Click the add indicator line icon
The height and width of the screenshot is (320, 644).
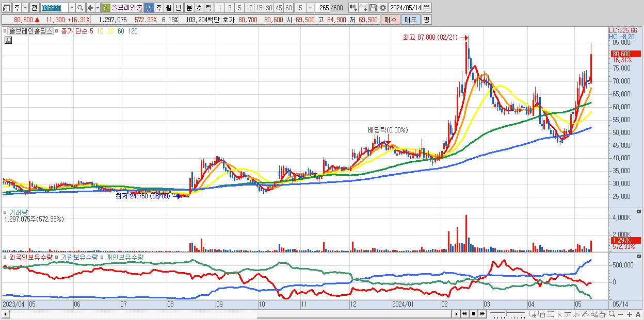pos(363,8)
